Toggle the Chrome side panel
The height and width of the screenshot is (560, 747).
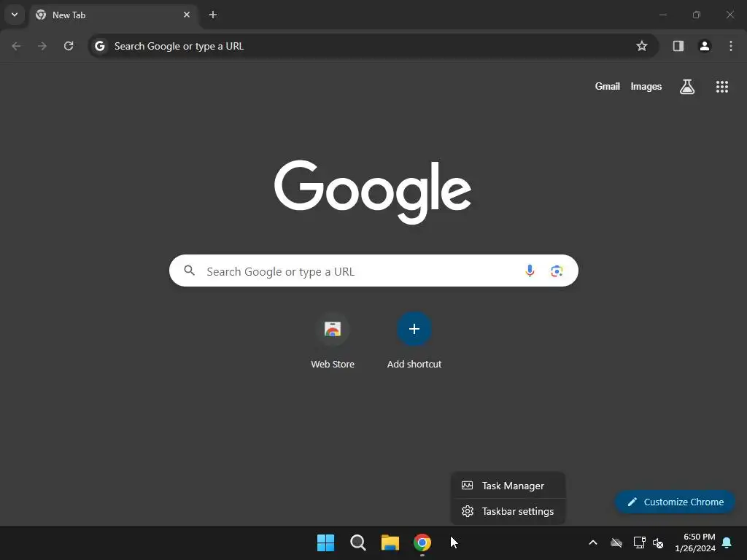(678, 46)
